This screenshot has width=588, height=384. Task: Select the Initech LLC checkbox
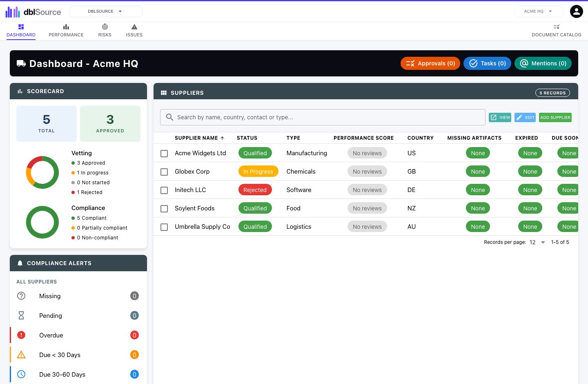pos(164,190)
